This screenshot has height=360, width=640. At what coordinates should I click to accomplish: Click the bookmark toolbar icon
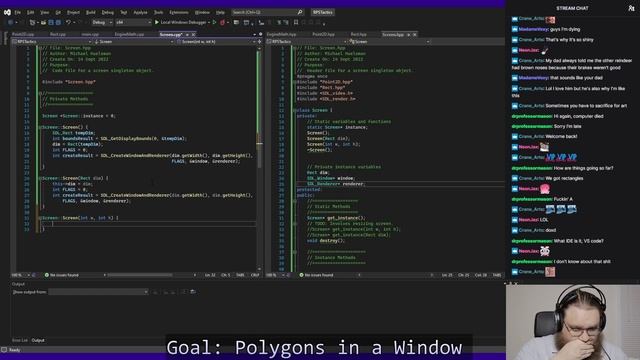296,22
